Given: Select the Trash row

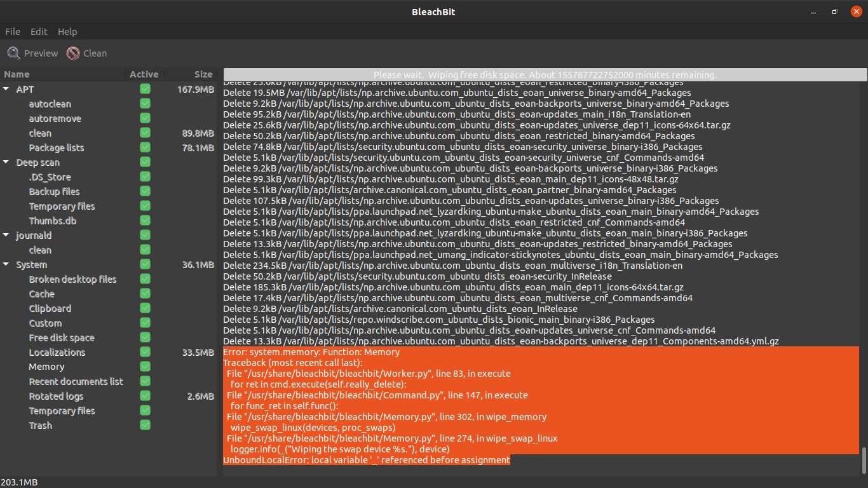Looking at the screenshot, I should (x=109, y=425).
